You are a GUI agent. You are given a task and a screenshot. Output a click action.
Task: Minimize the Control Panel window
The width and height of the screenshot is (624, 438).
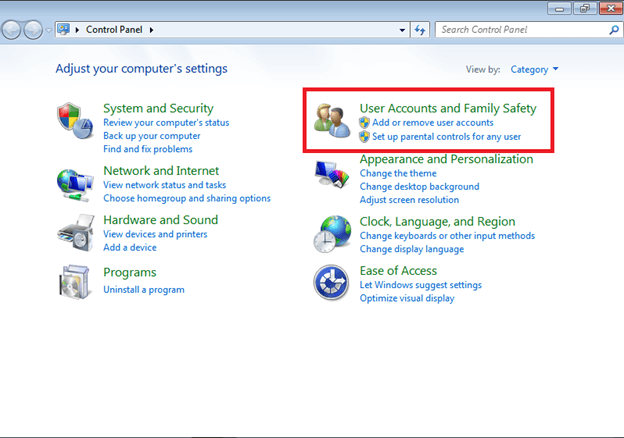tap(560, 8)
